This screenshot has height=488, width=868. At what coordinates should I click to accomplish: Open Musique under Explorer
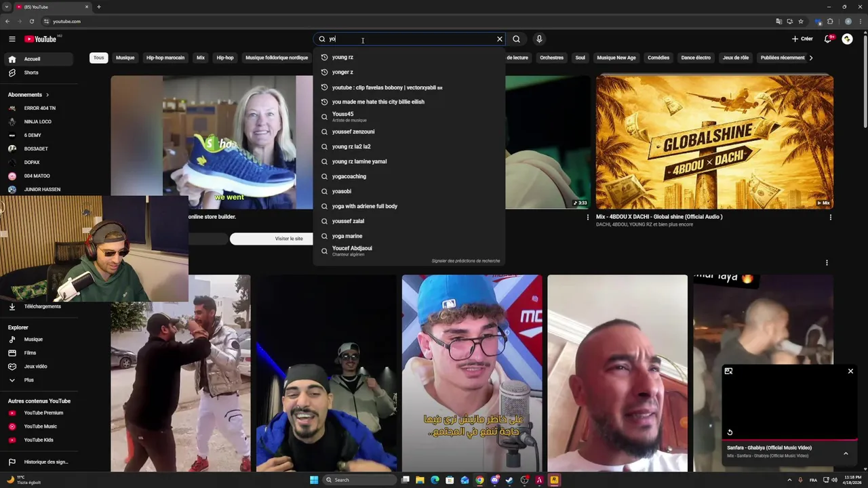tap(38, 340)
